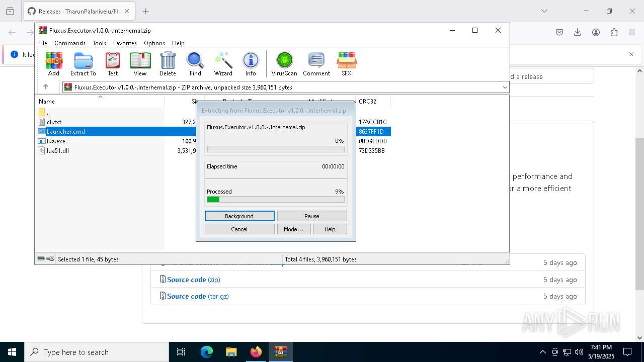Click the Add toolbar icon in WinRAR
The height and width of the screenshot is (362, 644).
click(x=54, y=64)
